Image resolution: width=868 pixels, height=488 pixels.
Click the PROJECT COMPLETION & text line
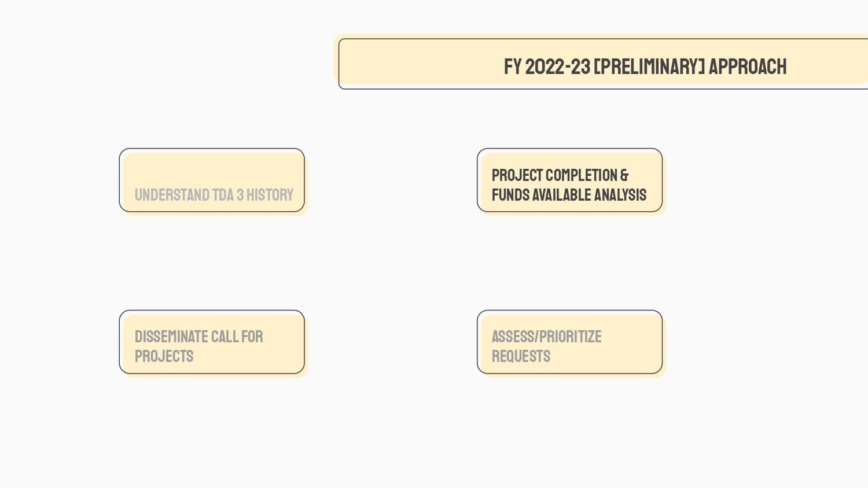point(560,175)
